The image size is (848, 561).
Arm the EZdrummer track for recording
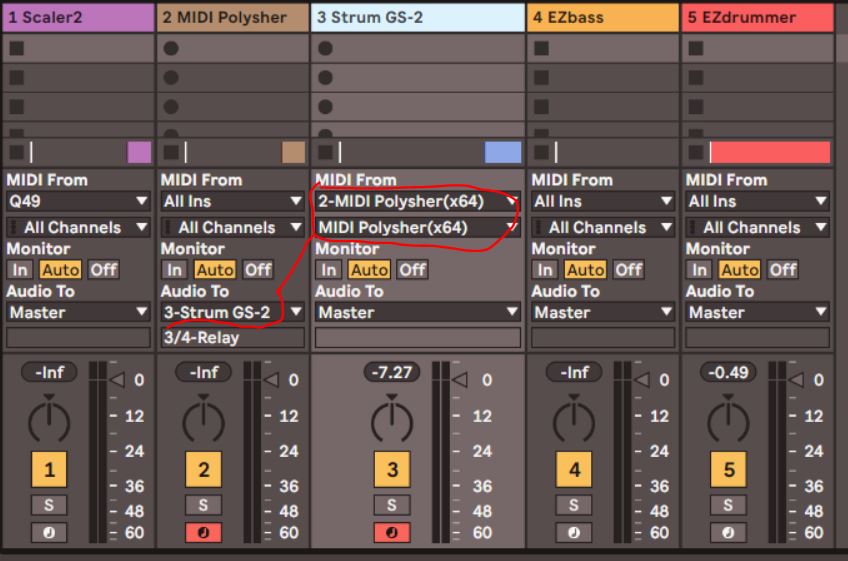[x=728, y=532]
